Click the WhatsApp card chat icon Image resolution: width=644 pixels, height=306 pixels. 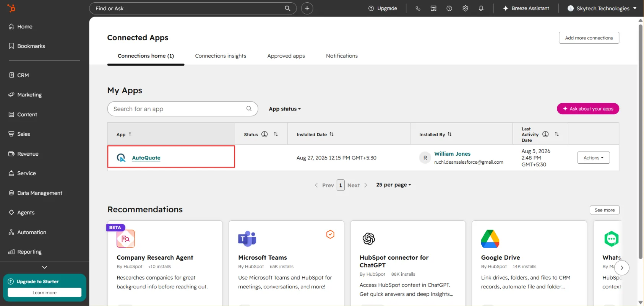[612, 239]
